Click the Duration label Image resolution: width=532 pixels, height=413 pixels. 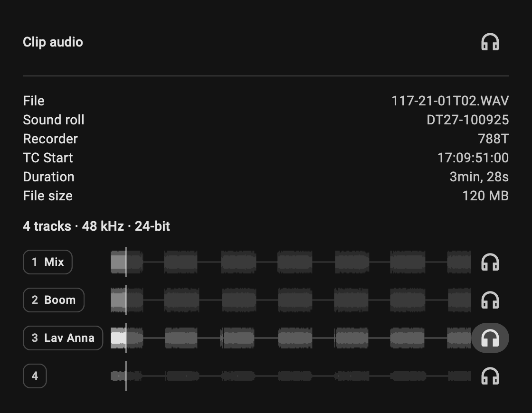(x=48, y=177)
